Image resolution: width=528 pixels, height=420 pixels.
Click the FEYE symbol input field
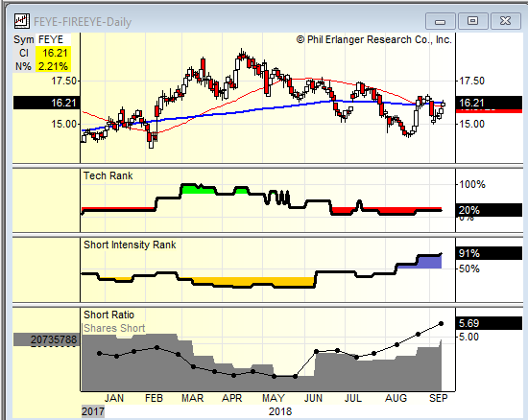53,39
